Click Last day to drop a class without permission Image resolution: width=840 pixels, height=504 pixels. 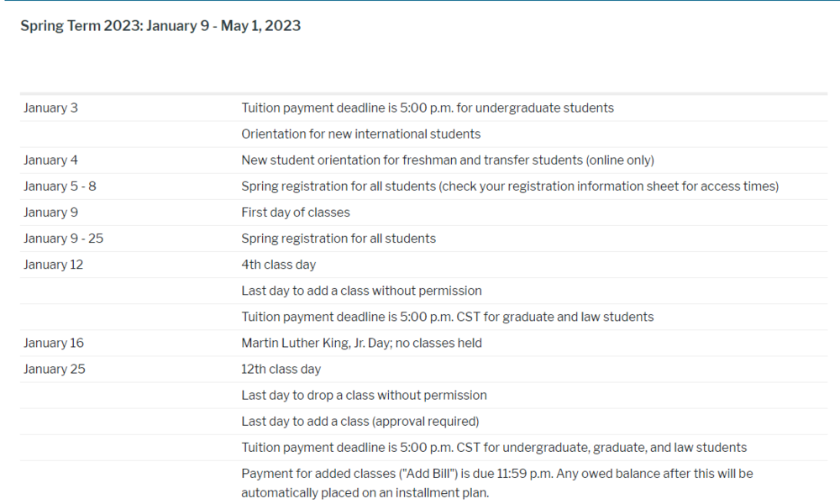click(x=364, y=395)
